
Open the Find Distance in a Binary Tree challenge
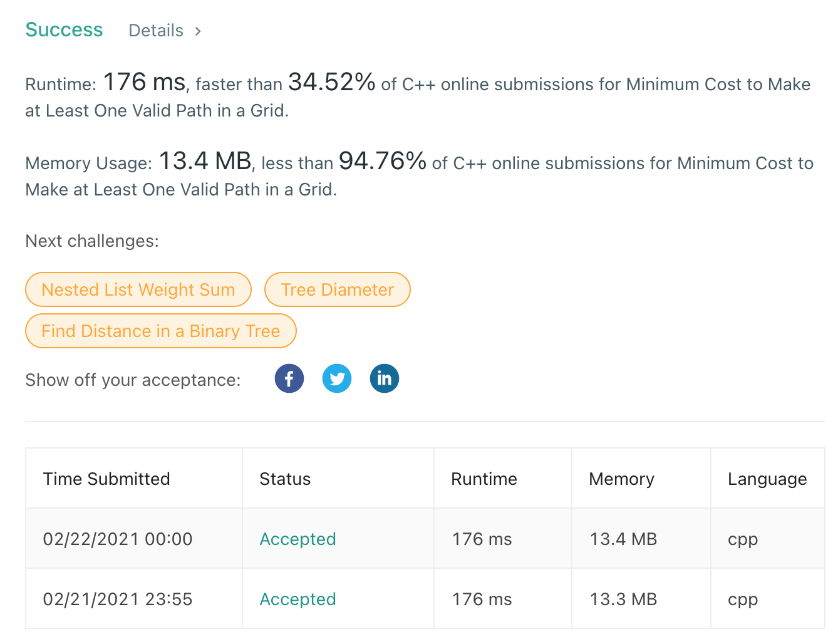pos(160,331)
